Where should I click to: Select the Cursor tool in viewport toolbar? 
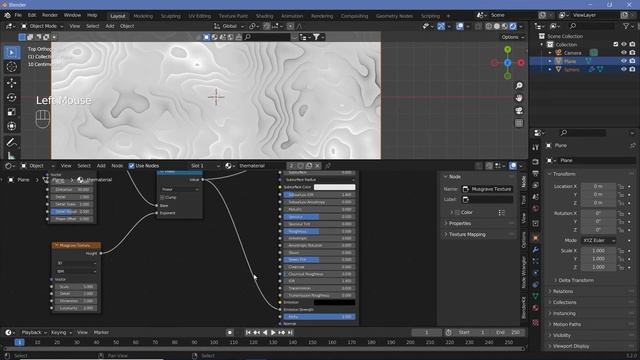11,67
